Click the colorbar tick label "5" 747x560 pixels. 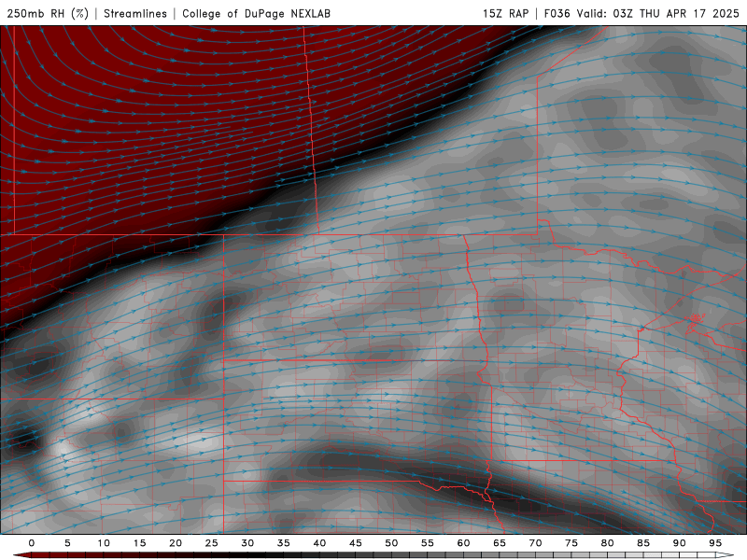pyautogui.click(x=67, y=543)
